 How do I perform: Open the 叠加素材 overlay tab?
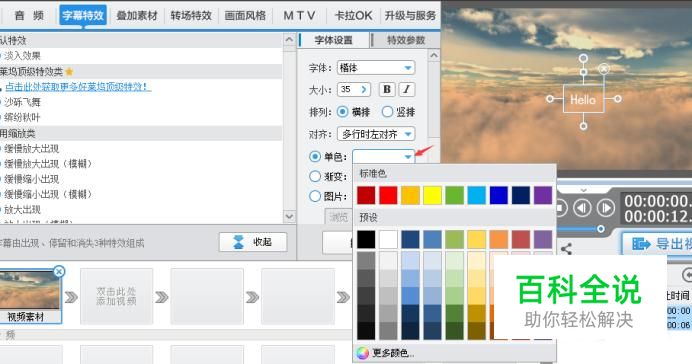(137, 15)
